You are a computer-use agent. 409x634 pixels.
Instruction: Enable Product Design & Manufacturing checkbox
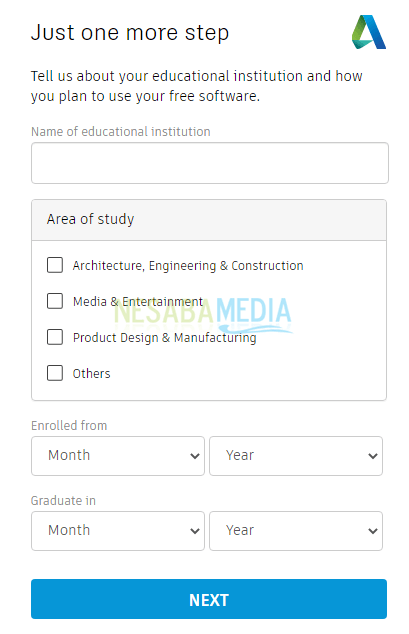pyautogui.click(x=55, y=337)
